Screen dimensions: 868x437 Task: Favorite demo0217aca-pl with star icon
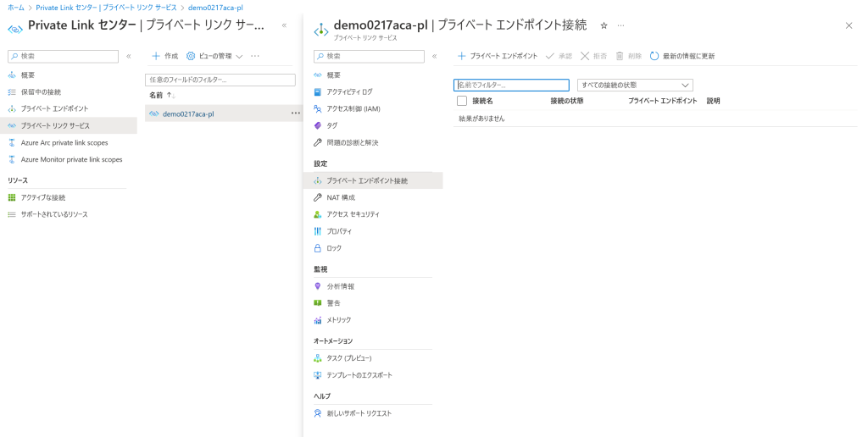click(604, 25)
